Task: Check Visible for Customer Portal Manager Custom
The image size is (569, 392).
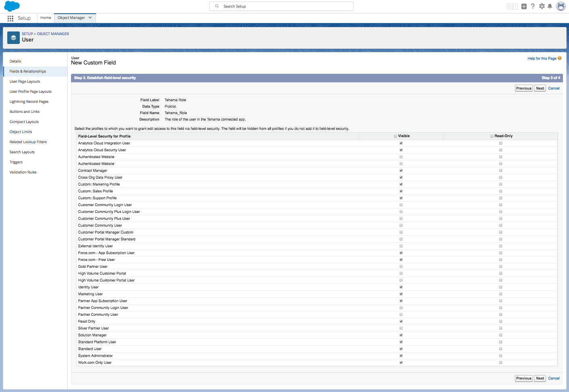Action: pyautogui.click(x=401, y=232)
